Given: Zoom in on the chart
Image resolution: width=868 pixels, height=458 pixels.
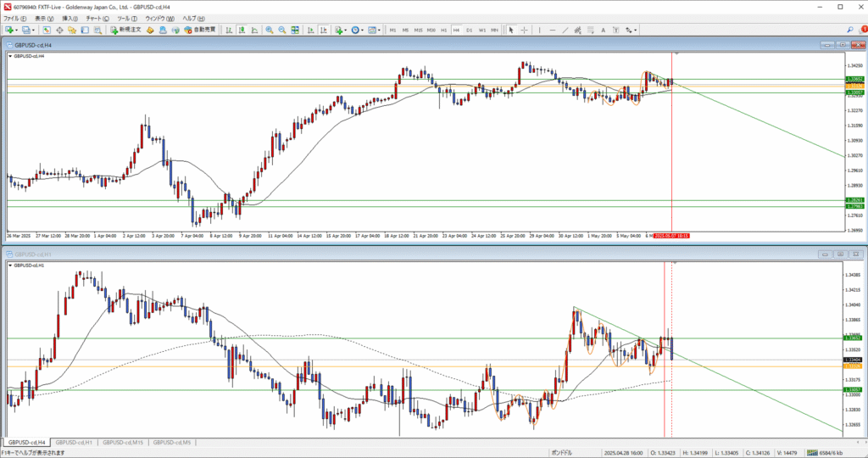Looking at the screenshot, I should (269, 30).
